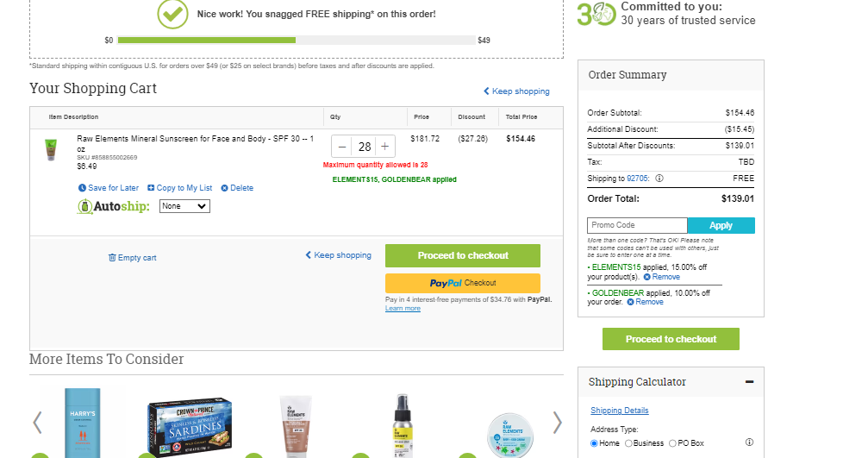Show next recommended items with right arrow

557,423
